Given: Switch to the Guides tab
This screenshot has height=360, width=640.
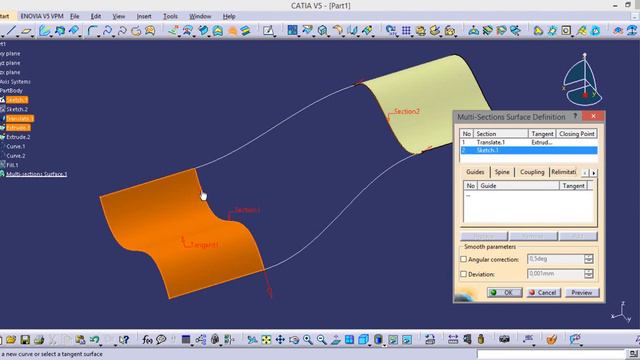Looking at the screenshot, I should coord(475,172).
